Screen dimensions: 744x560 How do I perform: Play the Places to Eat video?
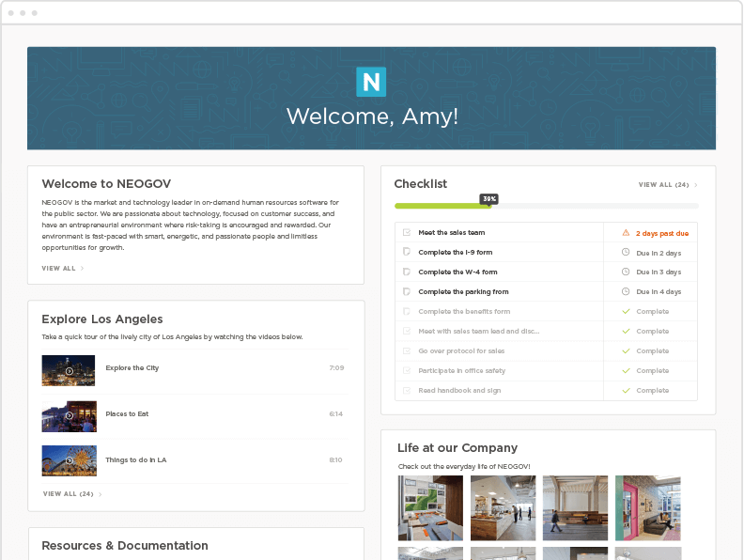(69, 415)
